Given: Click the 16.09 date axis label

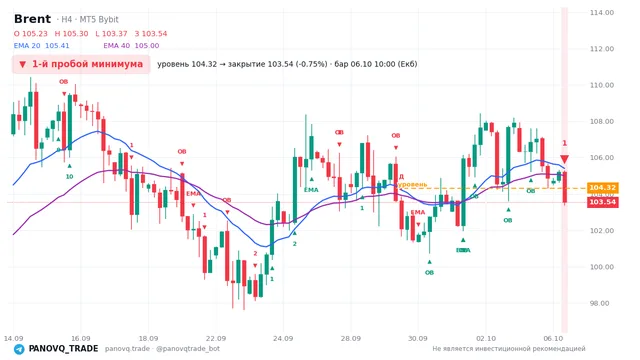Looking at the screenshot, I should point(81,338).
